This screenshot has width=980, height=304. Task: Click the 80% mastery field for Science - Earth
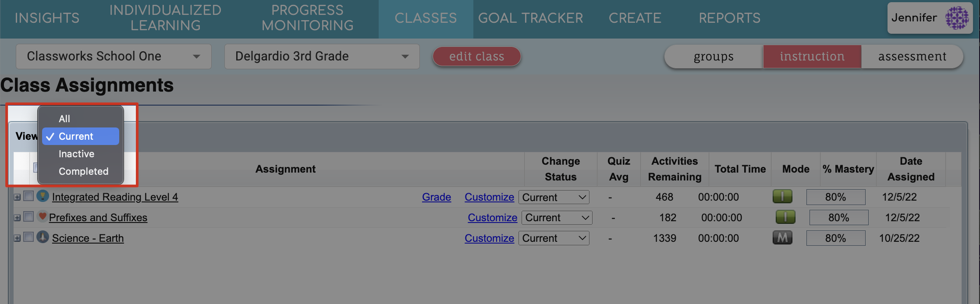pos(835,238)
